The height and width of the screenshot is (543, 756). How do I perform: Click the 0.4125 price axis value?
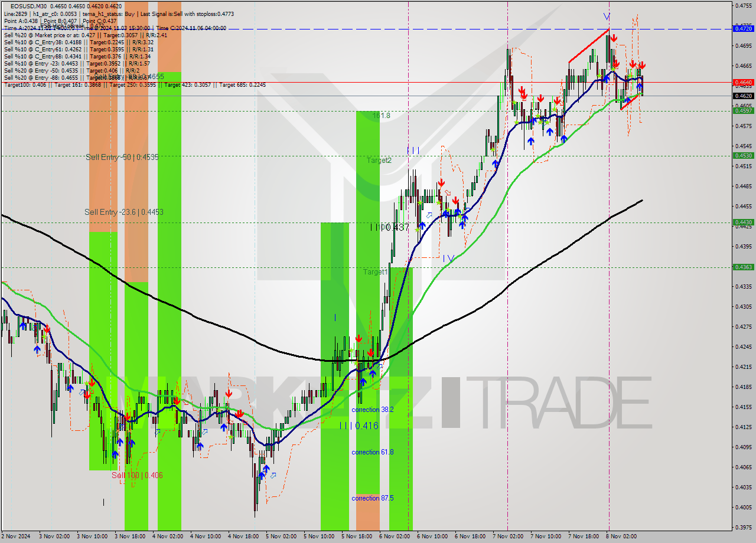pos(743,427)
